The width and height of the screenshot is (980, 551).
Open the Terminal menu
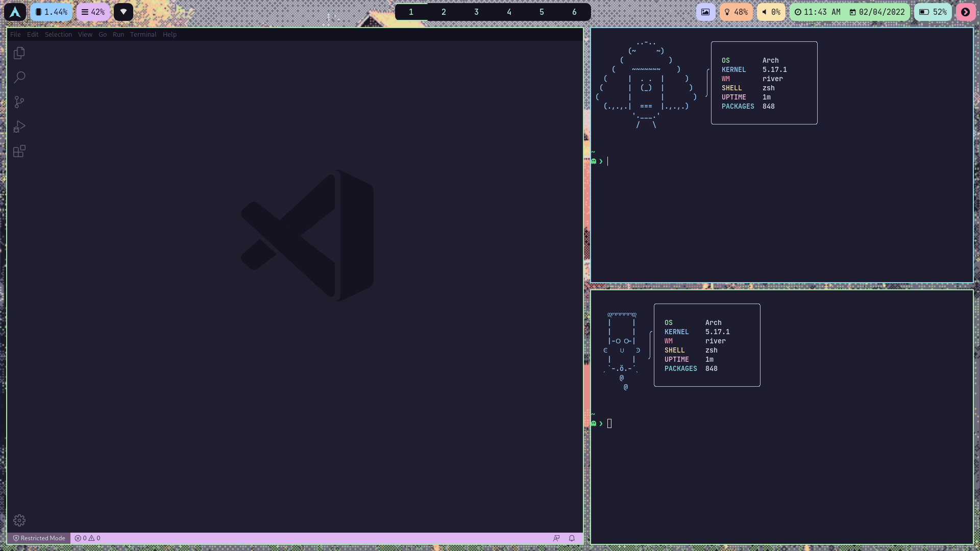coord(143,34)
